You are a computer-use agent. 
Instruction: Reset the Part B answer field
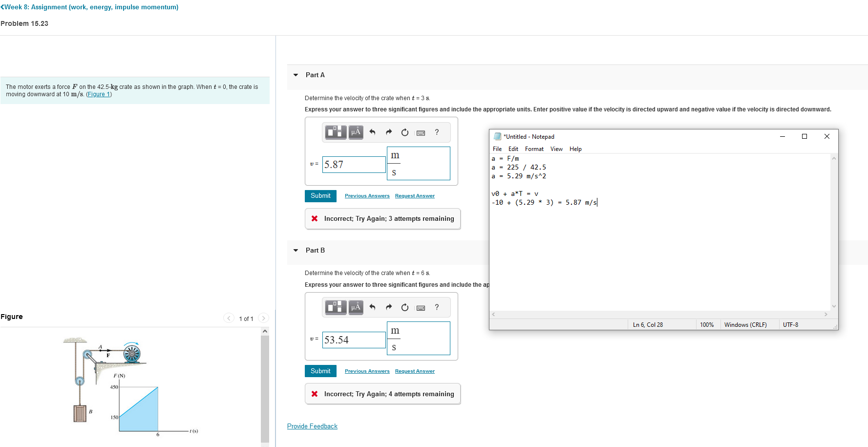(405, 307)
